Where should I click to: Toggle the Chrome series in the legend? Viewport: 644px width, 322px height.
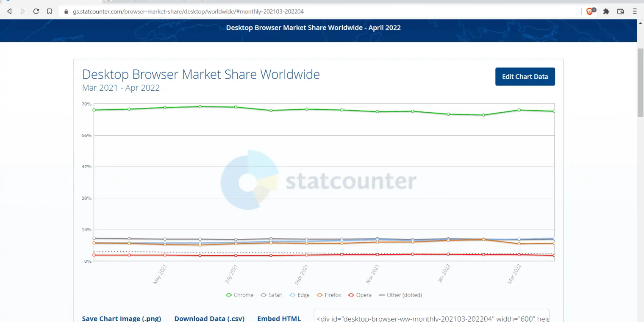pos(240,295)
